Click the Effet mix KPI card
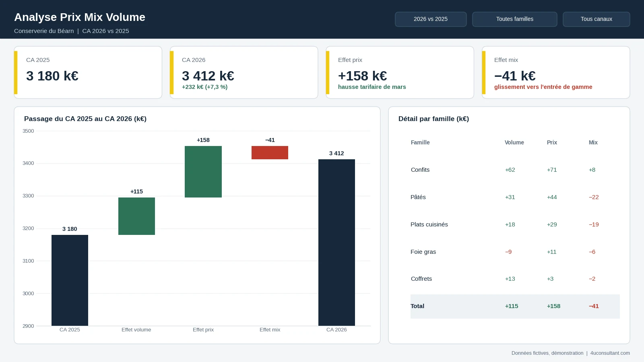The height and width of the screenshot is (362, 644). pyautogui.click(x=556, y=72)
